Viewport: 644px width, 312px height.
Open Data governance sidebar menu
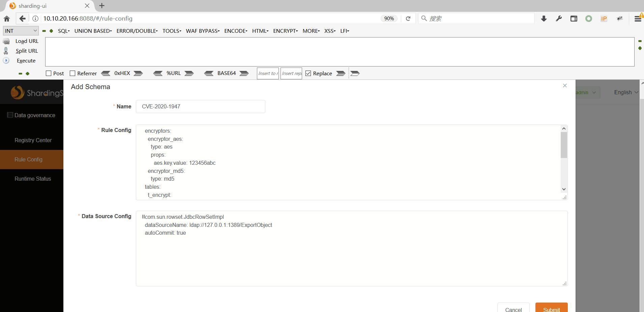click(x=32, y=115)
